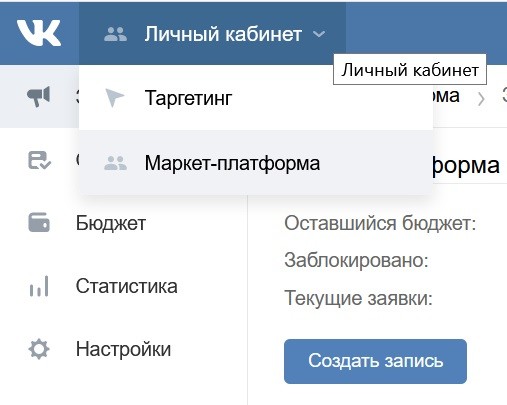The height and width of the screenshot is (405, 507).
Task: Click the checklist icon in the sidebar
Action: click(39, 160)
